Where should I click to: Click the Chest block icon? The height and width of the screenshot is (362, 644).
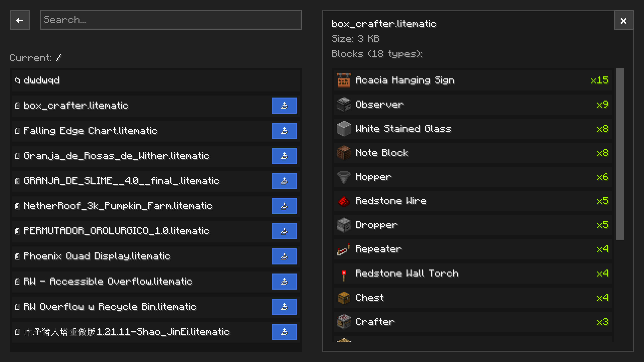click(x=344, y=298)
